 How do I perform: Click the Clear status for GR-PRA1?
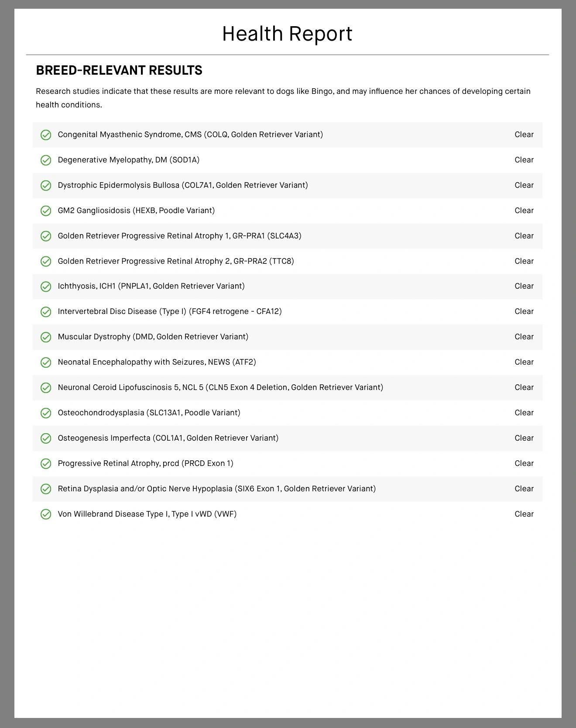[x=524, y=236]
